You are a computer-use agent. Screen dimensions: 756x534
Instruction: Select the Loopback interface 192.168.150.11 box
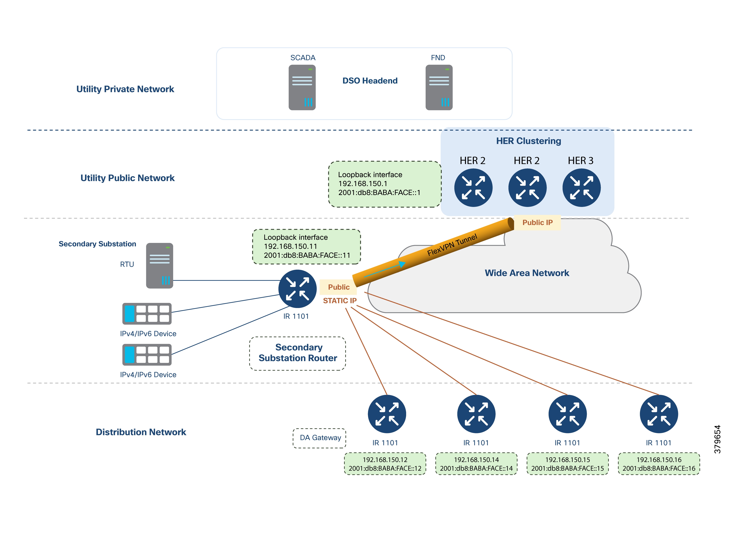coord(306,247)
